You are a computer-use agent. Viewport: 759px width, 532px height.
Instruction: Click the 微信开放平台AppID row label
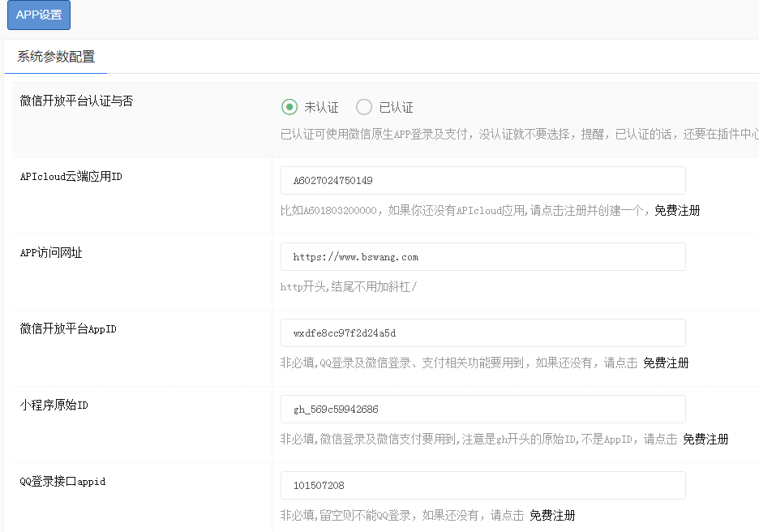click(68, 329)
